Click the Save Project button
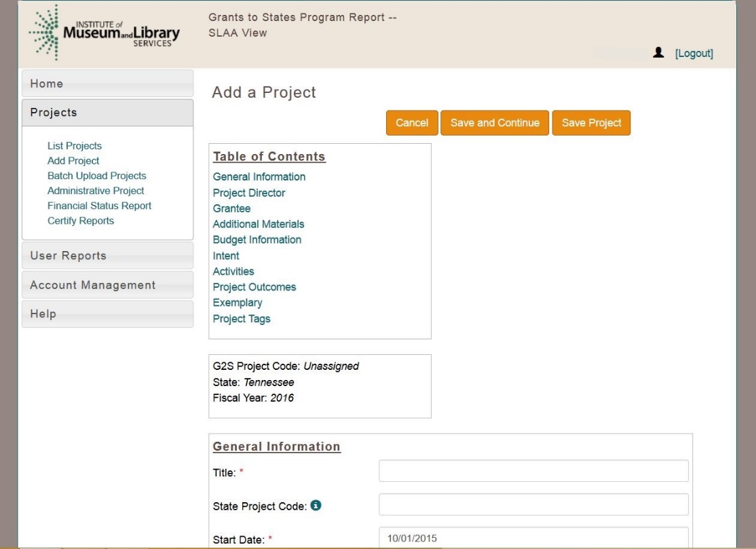This screenshot has height=549, width=756. tap(591, 123)
